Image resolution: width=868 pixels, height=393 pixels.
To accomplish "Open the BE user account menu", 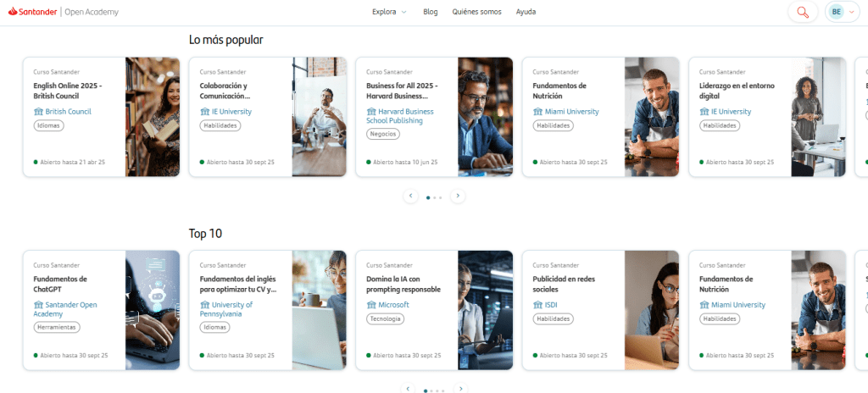I will (842, 12).
